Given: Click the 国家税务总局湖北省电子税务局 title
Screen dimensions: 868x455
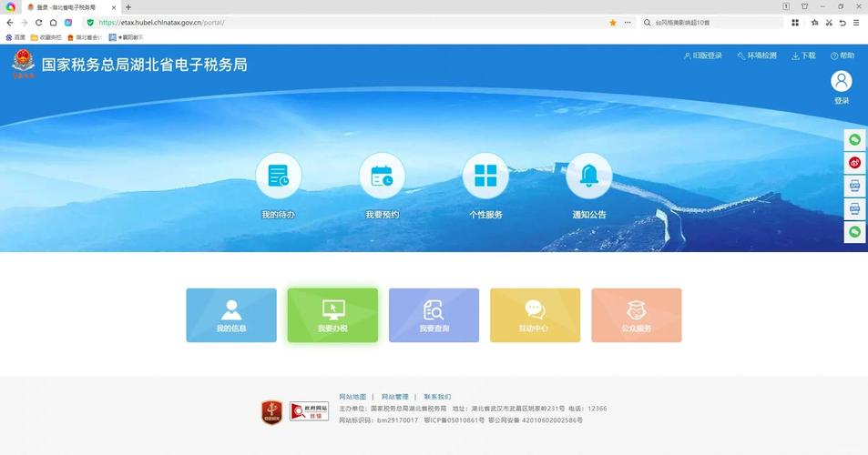Looking at the screenshot, I should pyautogui.click(x=145, y=65).
